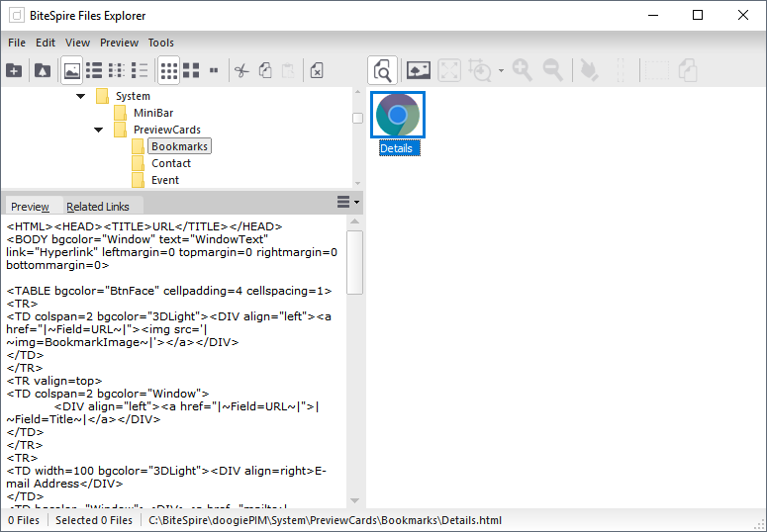
Task: Maximize the BiteSpire Files Explorer window
Action: click(698, 15)
